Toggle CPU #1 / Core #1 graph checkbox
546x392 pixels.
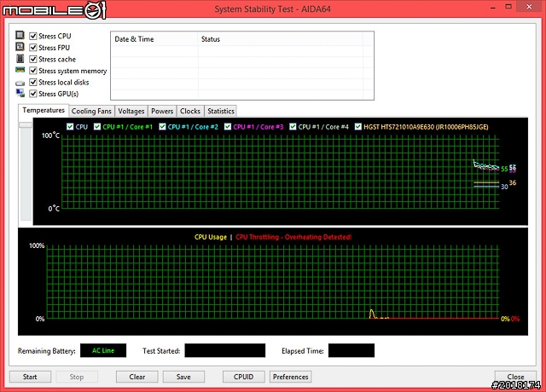97,127
